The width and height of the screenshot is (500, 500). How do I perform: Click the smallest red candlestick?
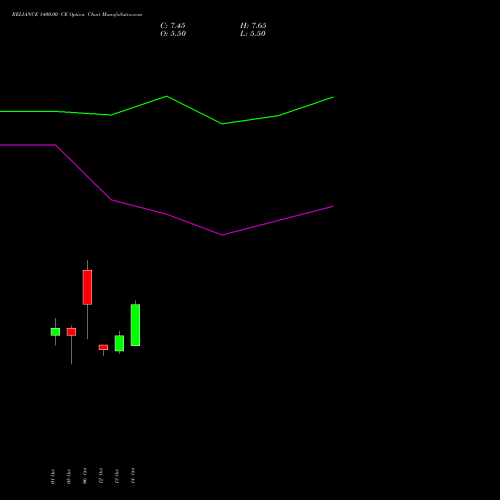(x=103, y=347)
